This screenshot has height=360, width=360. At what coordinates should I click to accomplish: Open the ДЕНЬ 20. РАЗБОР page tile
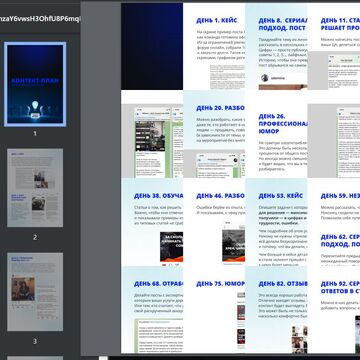tap(214, 134)
